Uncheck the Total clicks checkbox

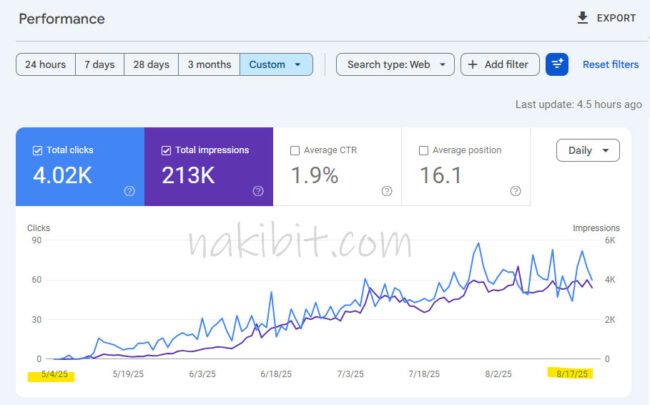tap(37, 150)
